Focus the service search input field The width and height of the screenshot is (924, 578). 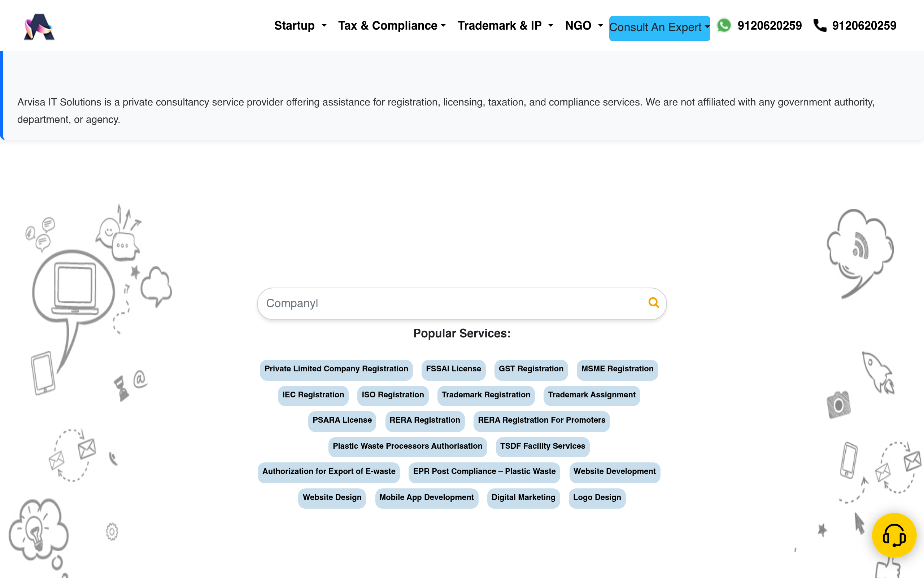[x=462, y=303]
